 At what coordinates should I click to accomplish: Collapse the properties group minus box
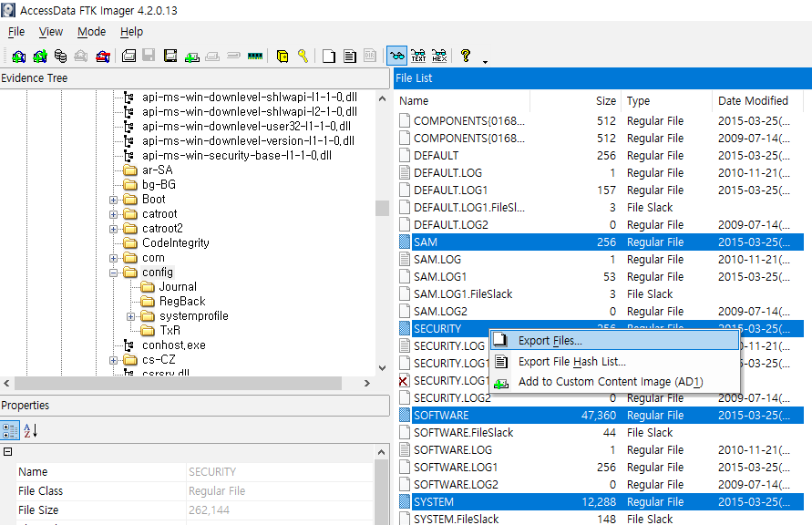click(x=8, y=451)
